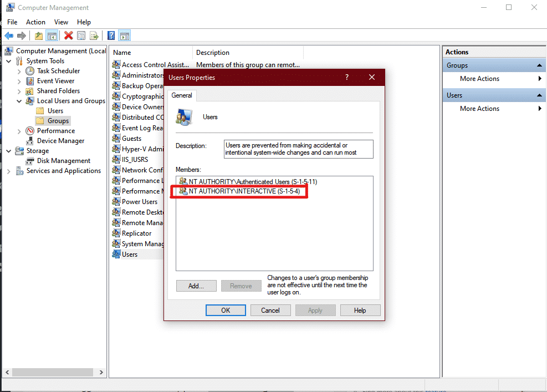Expand the Shared Folders node chevron
The image size is (547, 392).
coord(19,91)
